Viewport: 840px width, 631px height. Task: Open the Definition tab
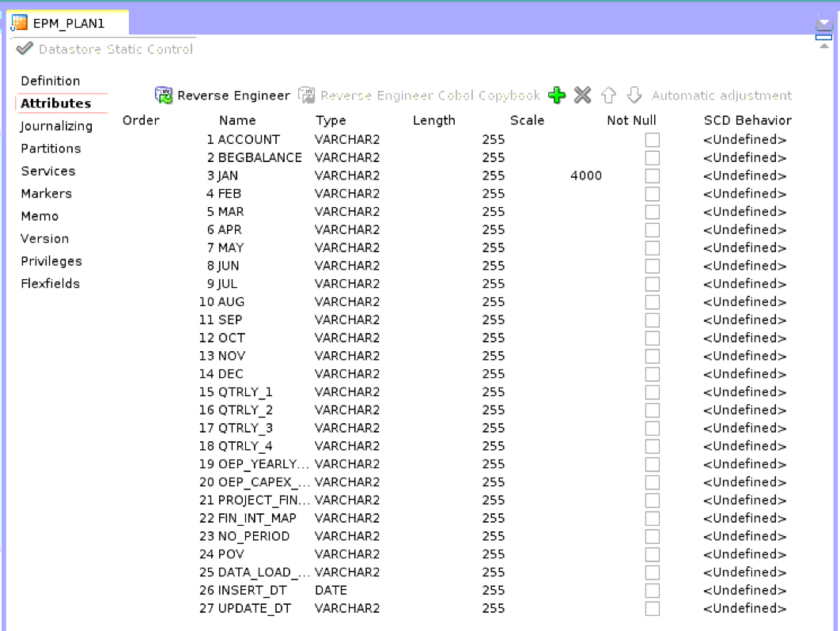(50, 81)
